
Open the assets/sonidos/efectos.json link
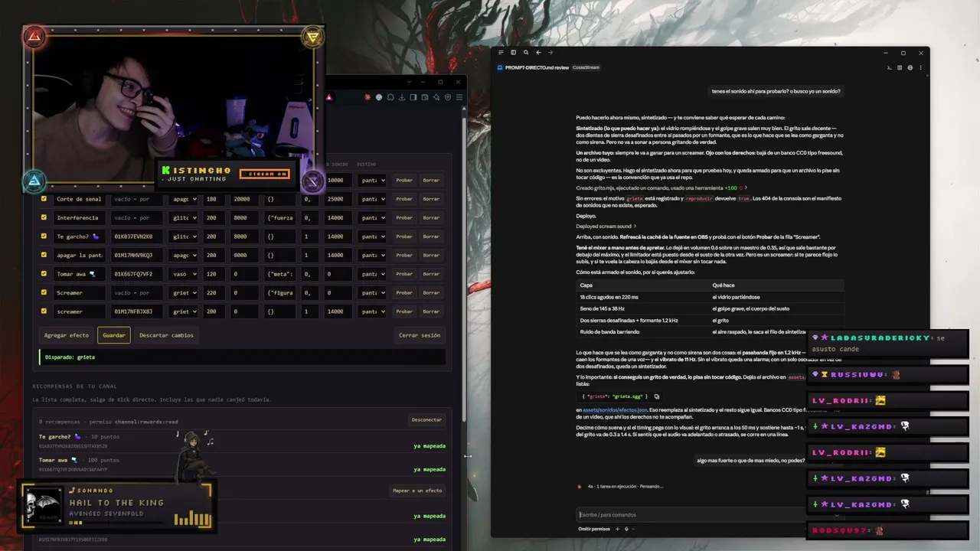pyautogui.click(x=615, y=410)
